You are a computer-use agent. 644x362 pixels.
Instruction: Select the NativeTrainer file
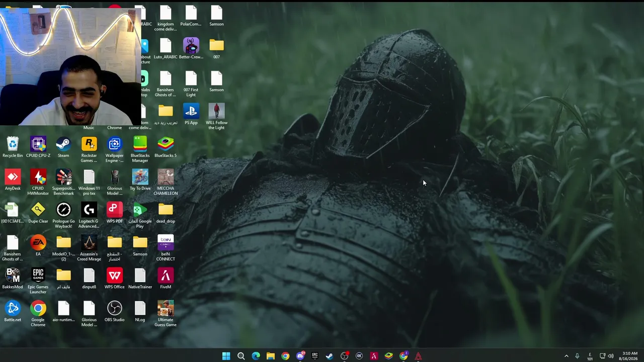click(140, 279)
